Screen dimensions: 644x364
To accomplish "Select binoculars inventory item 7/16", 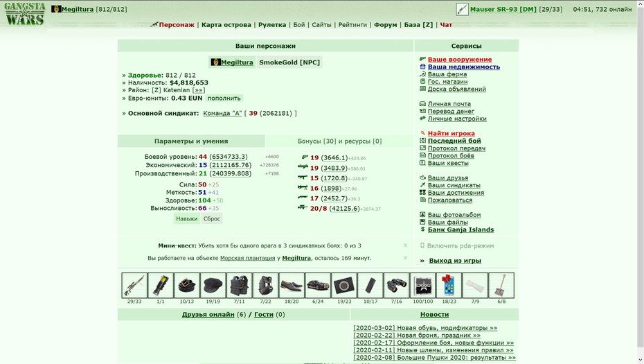I will pos(397,285).
